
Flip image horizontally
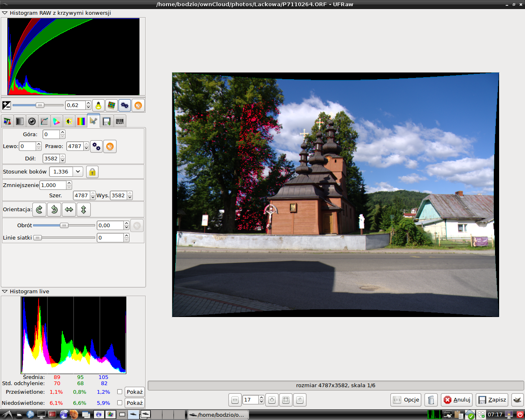[69, 210]
